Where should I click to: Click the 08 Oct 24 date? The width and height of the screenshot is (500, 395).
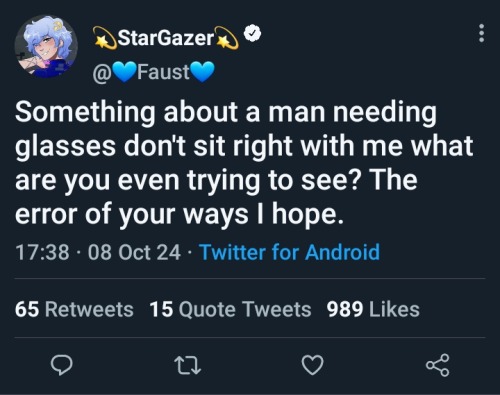pyautogui.click(x=134, y=252)
